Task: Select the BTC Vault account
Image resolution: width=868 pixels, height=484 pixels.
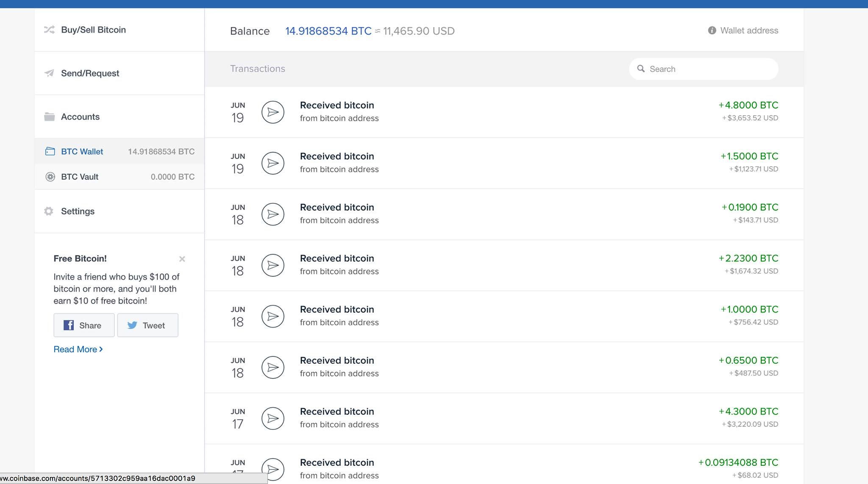Action: (80, 177)
